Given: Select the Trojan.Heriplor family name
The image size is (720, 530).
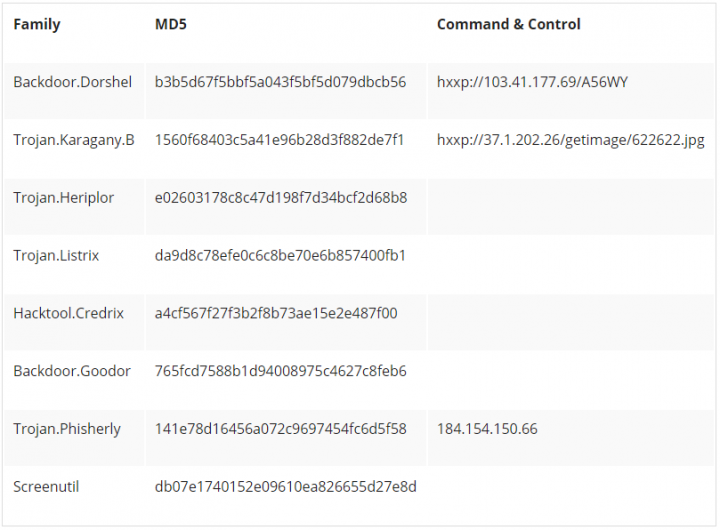Looking at the screenshot, I should pyautogui.click(x=63, y=198).
